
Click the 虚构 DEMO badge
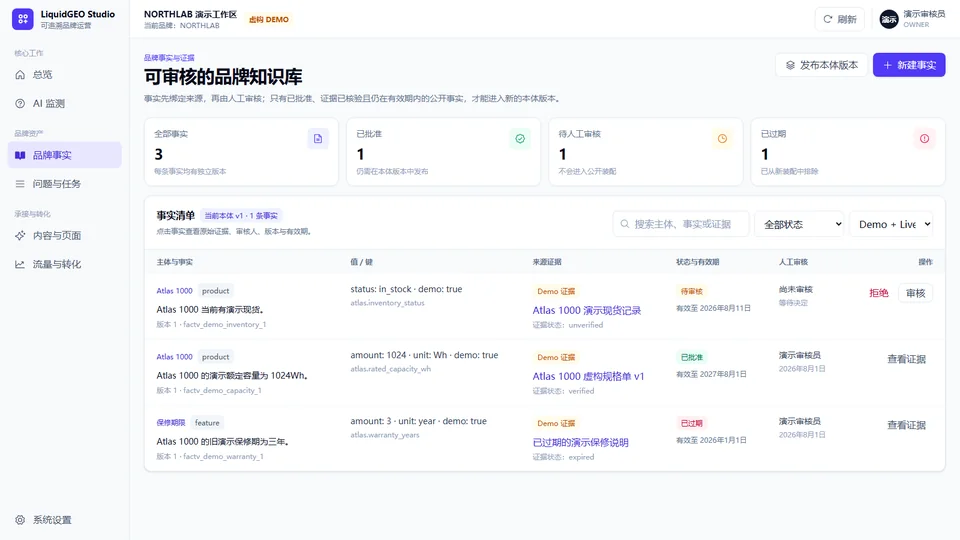[269, 20]
